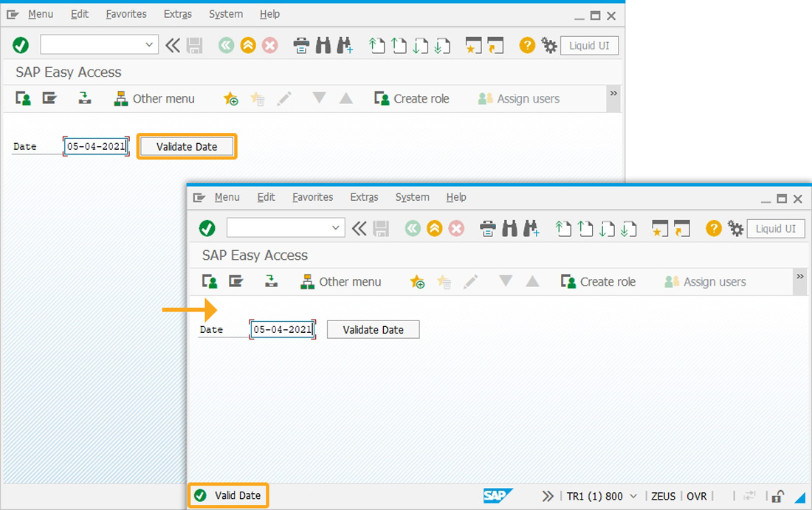Click Other menu in the back window toolbar
Screen dimensions: 812x510
tap(155, 99)
